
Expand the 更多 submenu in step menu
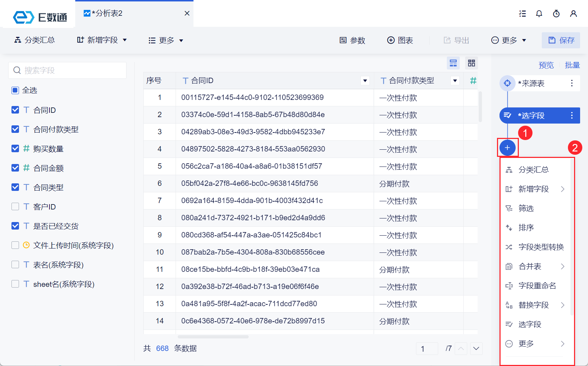[563, 344]
